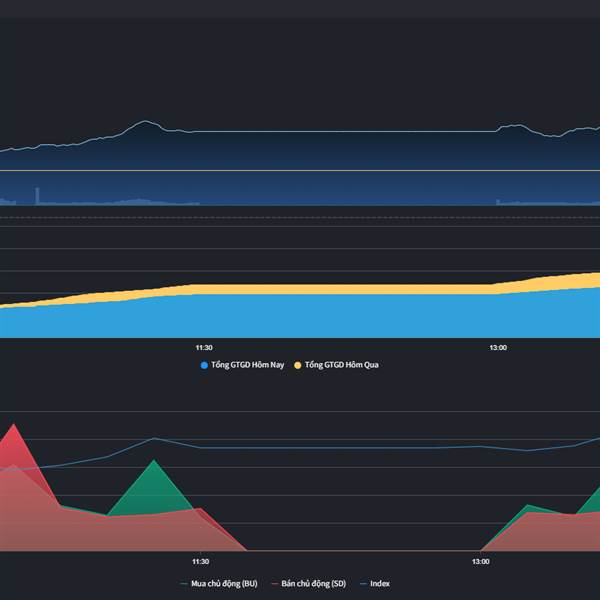
Task: Click green line marker beside Mua chủ động
Action: [x=184, y=584]
